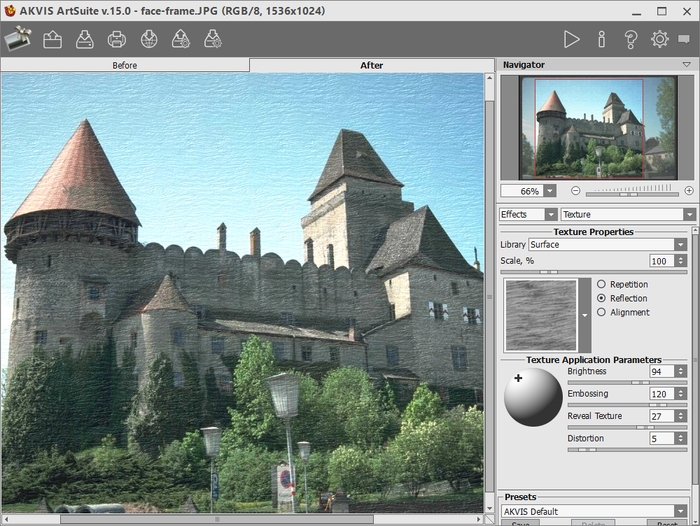Click the Scale value input field
The width and height of the screenshot is (700, 526).
point(662,261)
